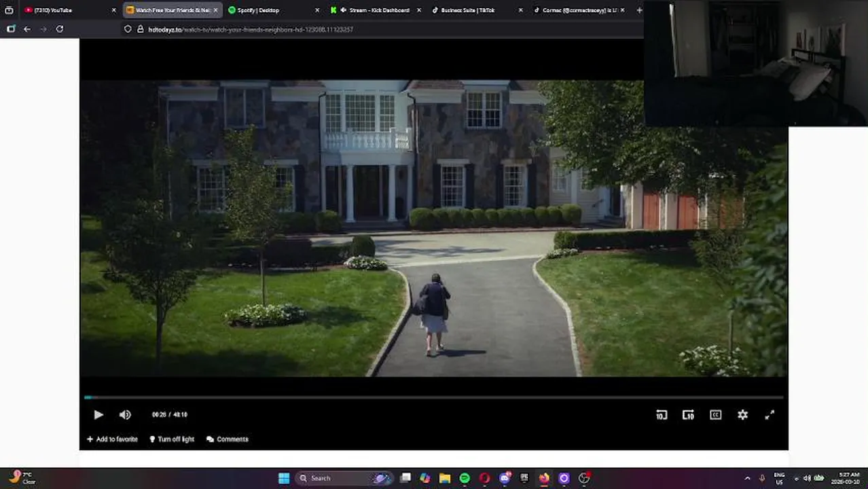Click Add to favorite
The image size is (868, 489).
click(112, 439)
